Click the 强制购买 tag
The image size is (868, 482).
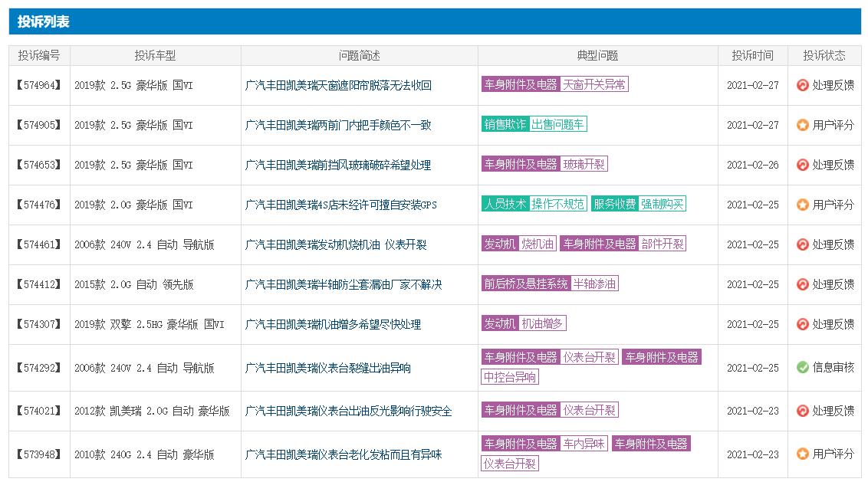662,204
